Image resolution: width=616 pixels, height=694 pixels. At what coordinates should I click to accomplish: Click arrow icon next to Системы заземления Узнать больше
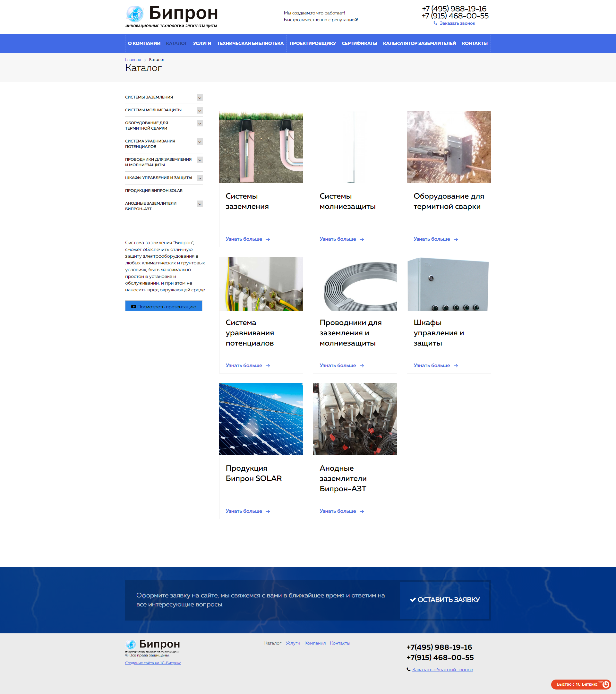pyautogui.click(x=268, y=239)
